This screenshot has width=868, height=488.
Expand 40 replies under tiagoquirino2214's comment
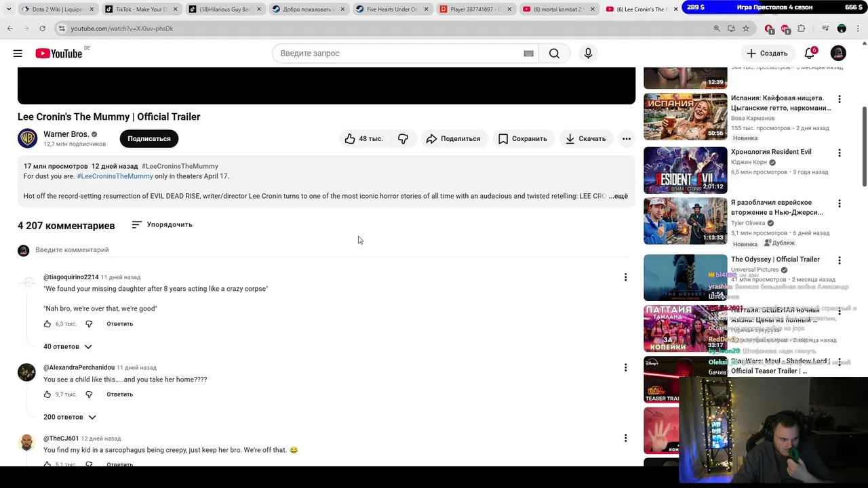pos(67,346)
